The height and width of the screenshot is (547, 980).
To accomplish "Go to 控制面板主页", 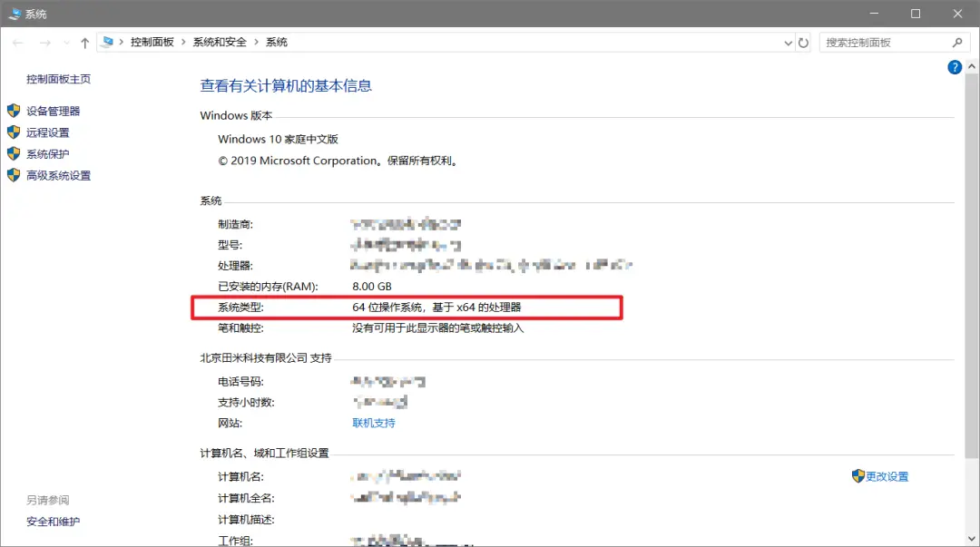I will tap(58, 79).
